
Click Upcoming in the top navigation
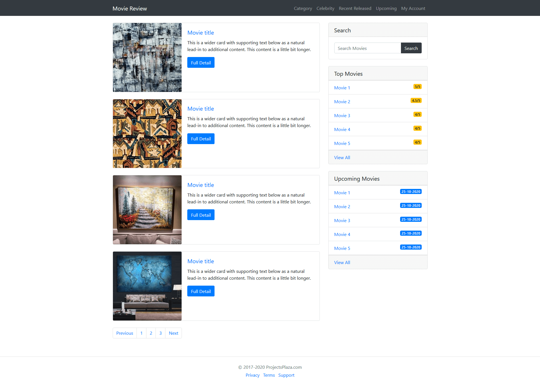coord(386,9)
